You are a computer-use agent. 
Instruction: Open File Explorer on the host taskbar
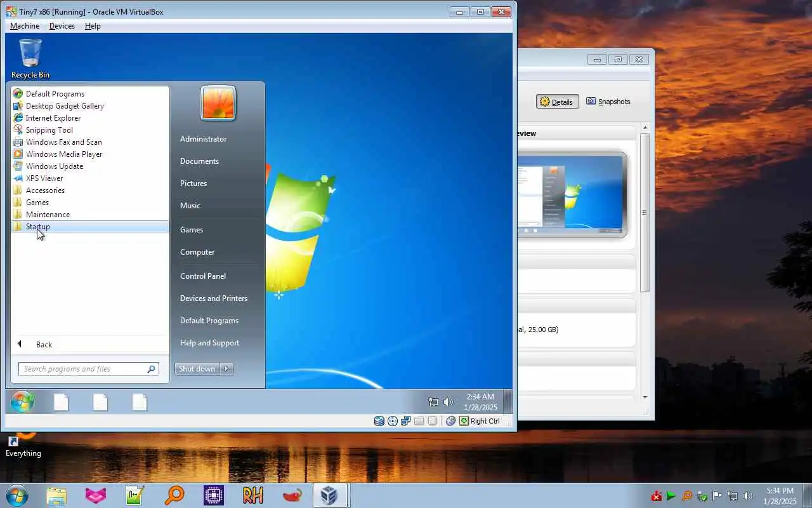[56, 495]
